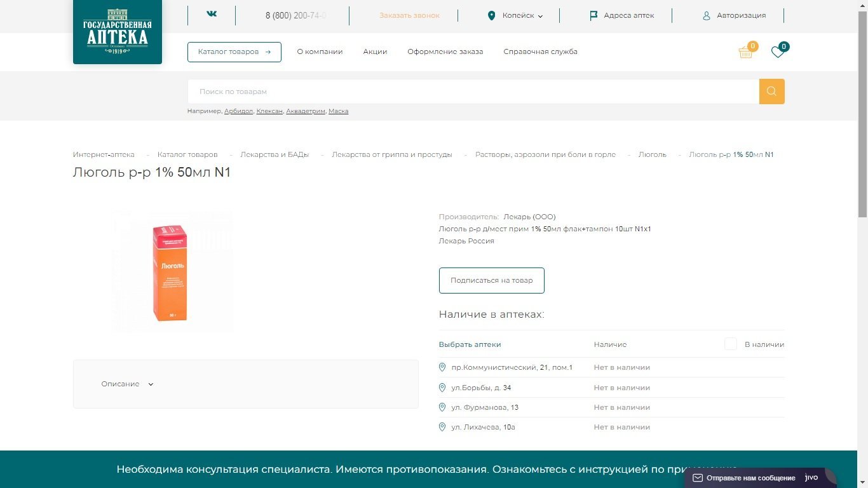
Task: Click the pin icon for ул. Фурманова, 13
Action: click(442, 407)
